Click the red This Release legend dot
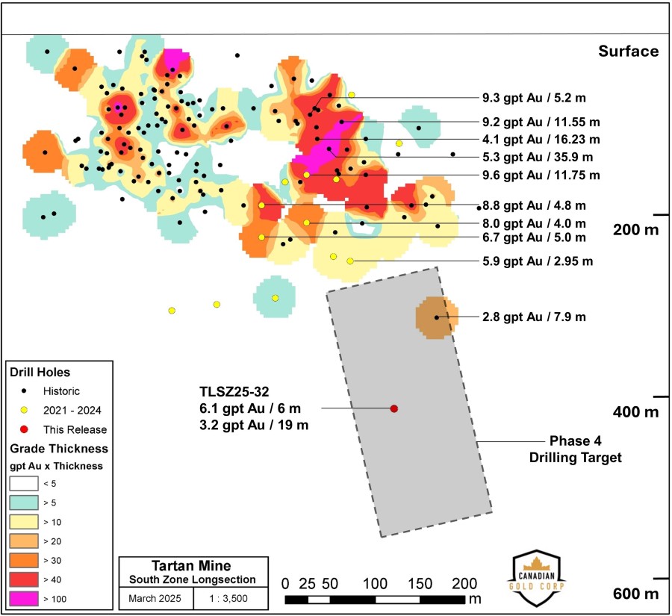The width and height of the screenshot is (672, 616). (25, 429)
